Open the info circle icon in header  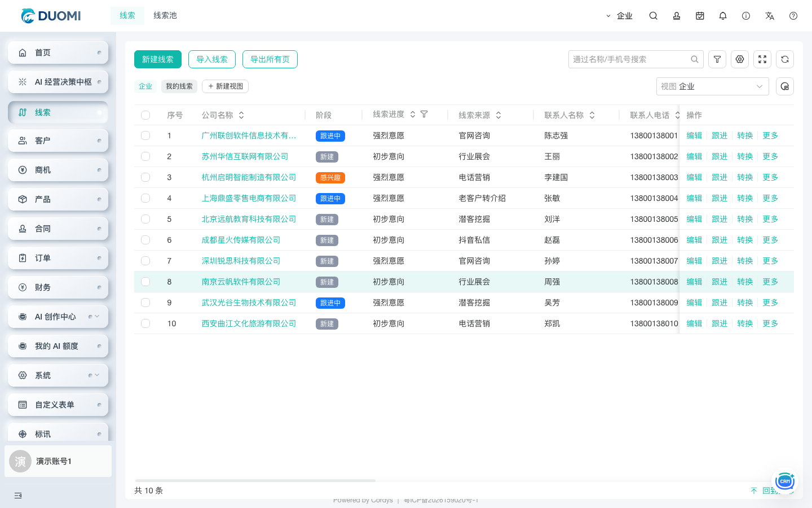click(746, 16)
